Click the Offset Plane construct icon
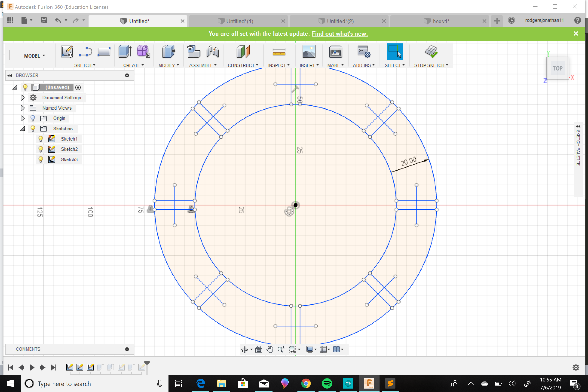 (243, 52)
